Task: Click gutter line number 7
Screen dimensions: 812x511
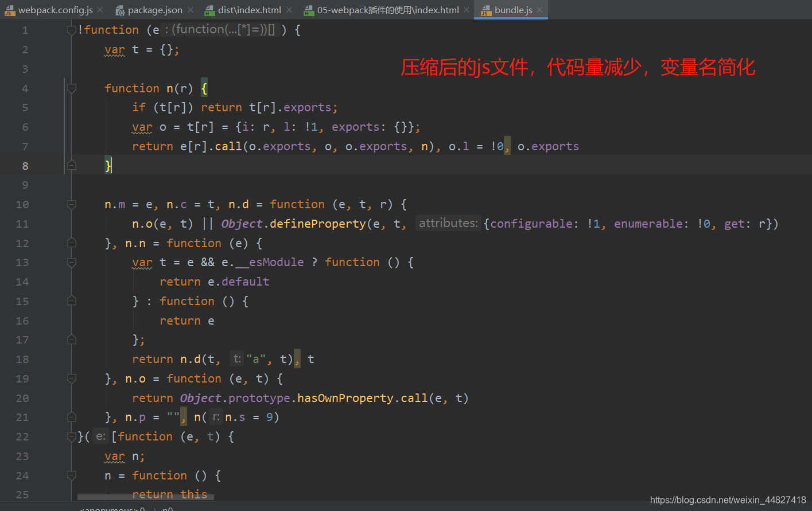Action: pos(25,146)
